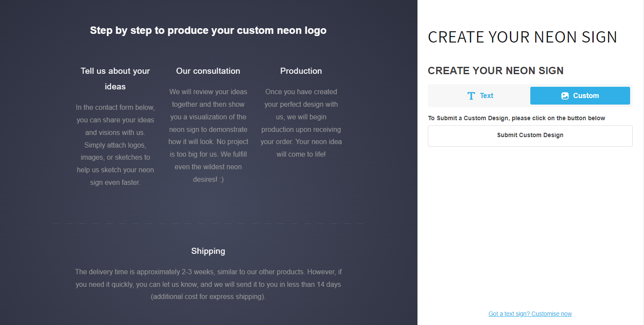Screen dimensions: 644x325
Task: Click the 'Text' label inside the Text tab
Action: pos(486,96)
